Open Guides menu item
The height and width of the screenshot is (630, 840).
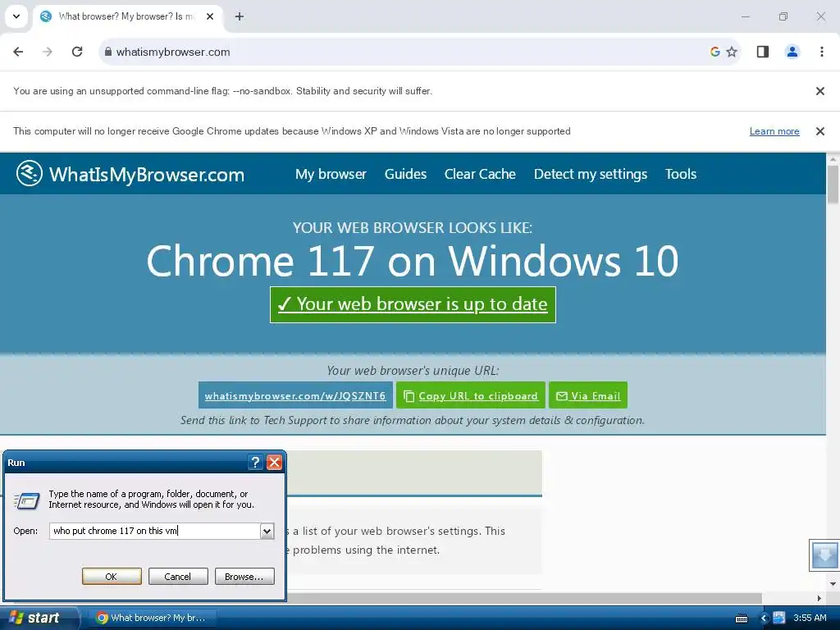[x=405, y=174]
